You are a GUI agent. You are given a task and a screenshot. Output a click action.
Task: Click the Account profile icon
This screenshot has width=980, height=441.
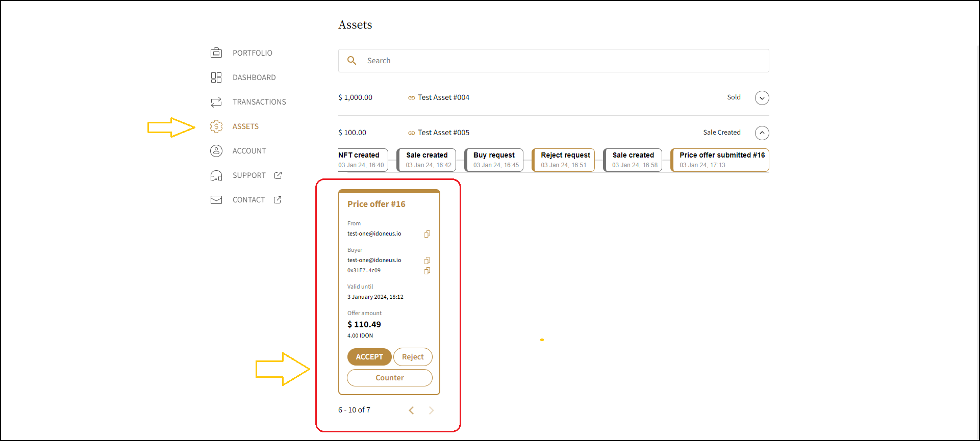(216, 151)
